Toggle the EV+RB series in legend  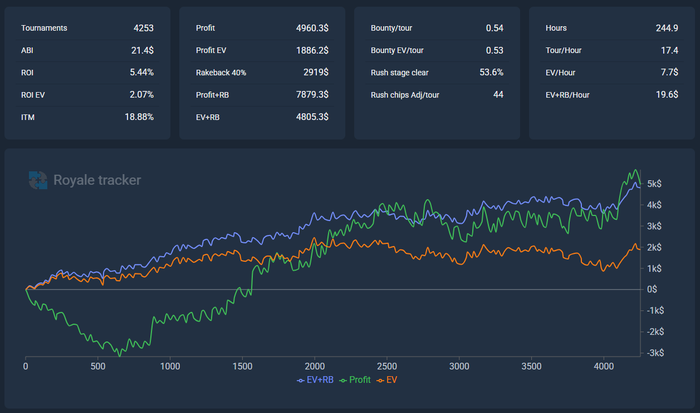[315, 380]
